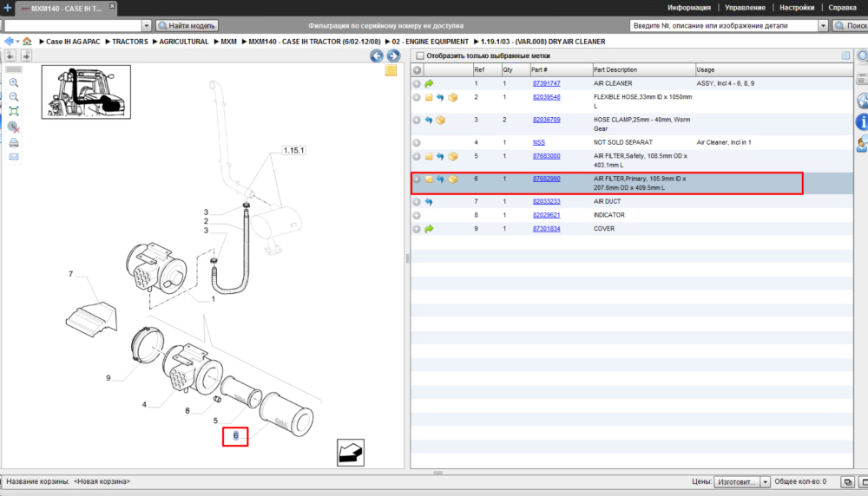Open part number 82039548 link
Viewport: 868px width, 496px height.
(x=546, y=97)
